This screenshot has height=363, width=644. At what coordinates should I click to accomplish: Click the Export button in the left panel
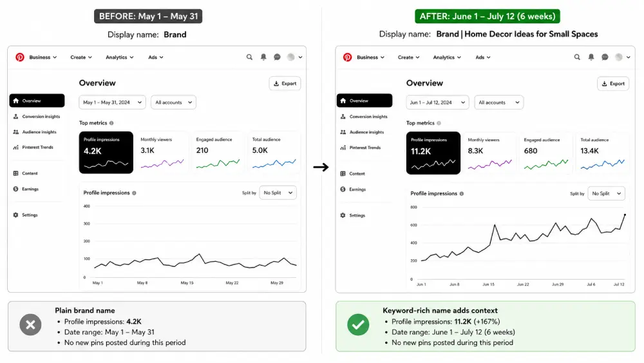[x=285, y=83]
